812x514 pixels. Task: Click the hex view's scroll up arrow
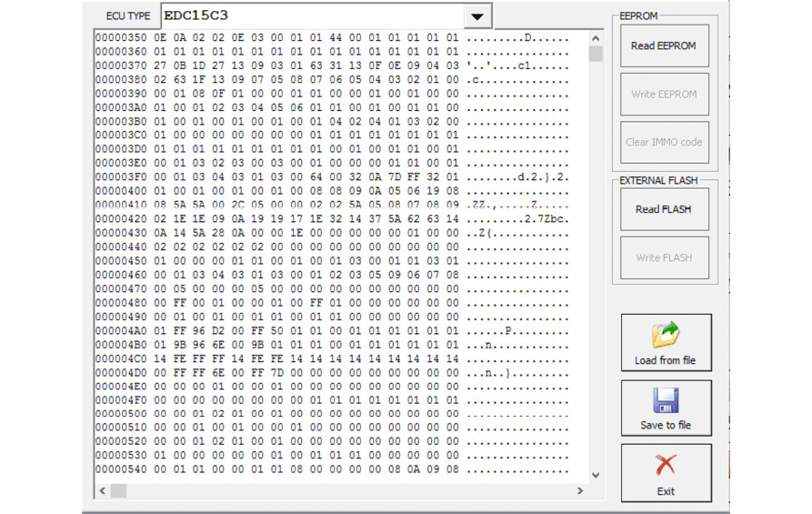coord(596,39)
